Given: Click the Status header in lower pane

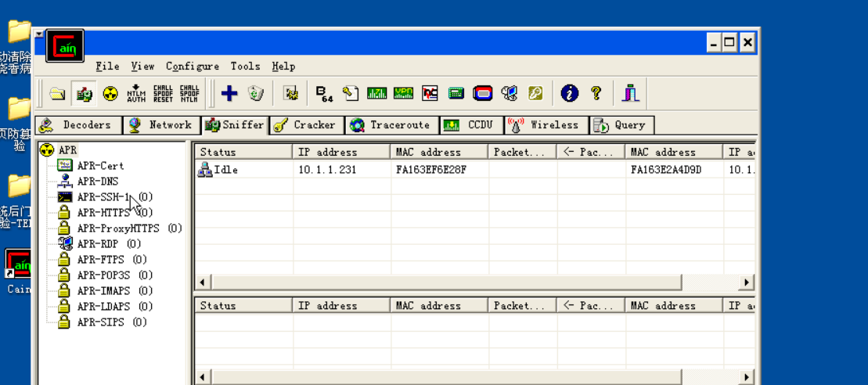Looking at the screenshot, I should tap(243, 305).
